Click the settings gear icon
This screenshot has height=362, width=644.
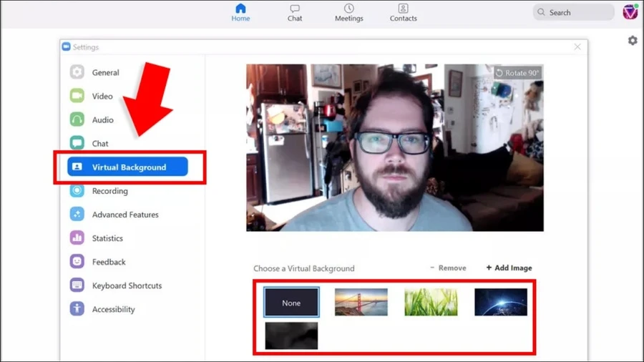click(633, 40)
